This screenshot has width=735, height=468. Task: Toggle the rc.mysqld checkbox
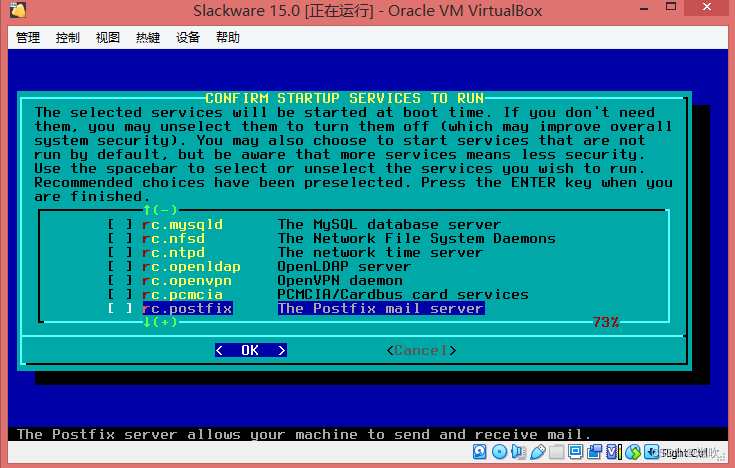pyautogui.click(x=120, y=225)
